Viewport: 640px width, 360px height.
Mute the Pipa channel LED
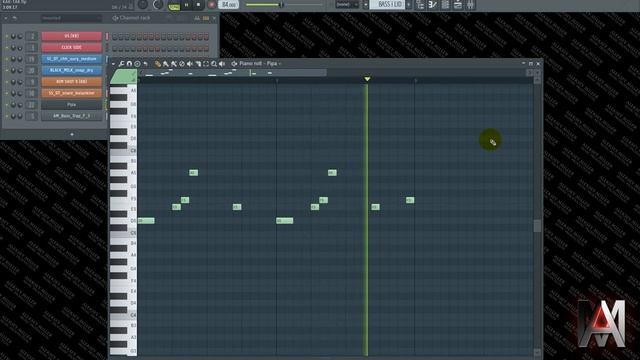point(7,105)
